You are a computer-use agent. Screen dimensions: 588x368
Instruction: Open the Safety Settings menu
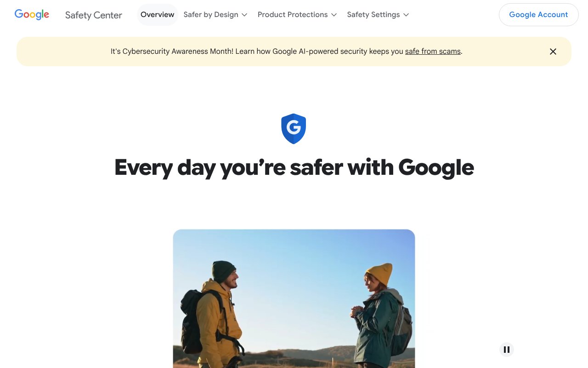tap(378, 15)
